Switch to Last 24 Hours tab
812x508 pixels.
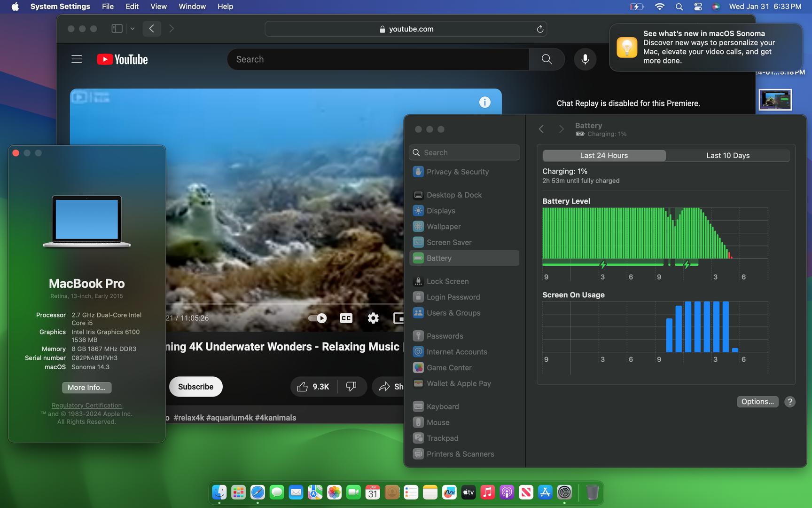pos(604,156)
